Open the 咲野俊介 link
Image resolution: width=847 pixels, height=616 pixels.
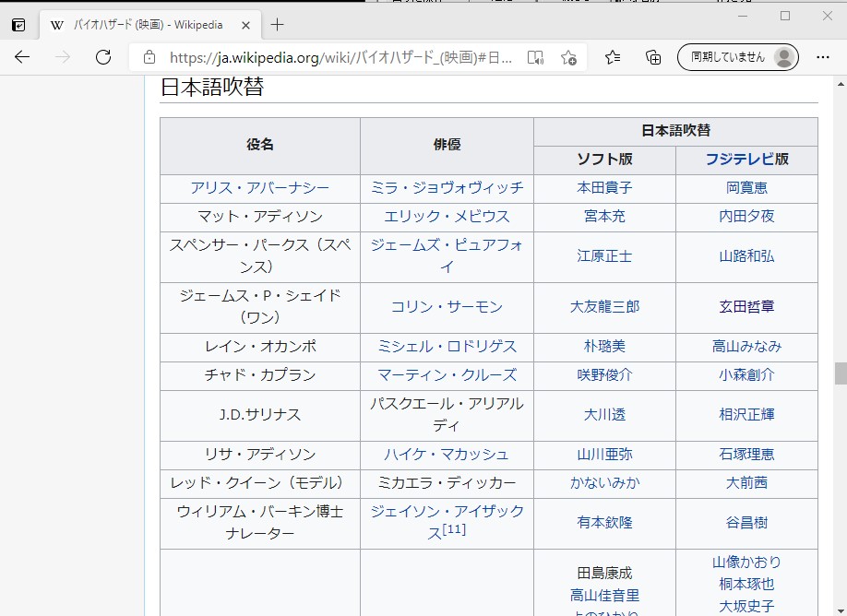click(604, 375)
